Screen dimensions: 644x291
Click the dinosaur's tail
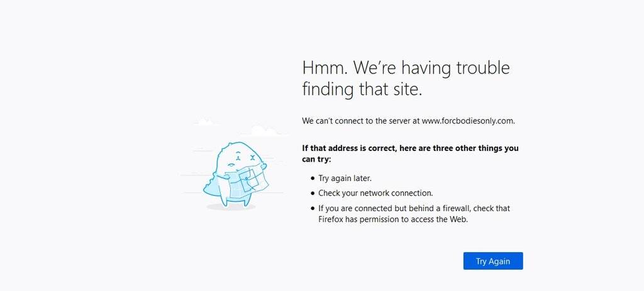(210, 184)
